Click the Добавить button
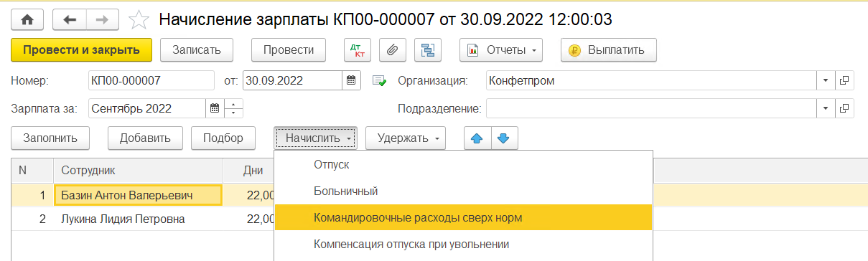The height and width of the screenshot is (261, 868). (146, 138)
